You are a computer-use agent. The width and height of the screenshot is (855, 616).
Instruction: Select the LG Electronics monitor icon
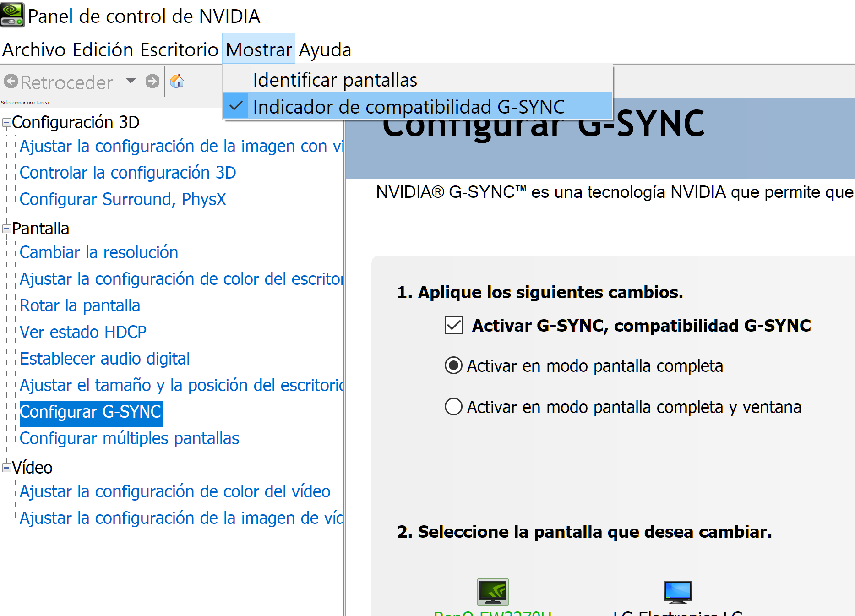(678, 592)
